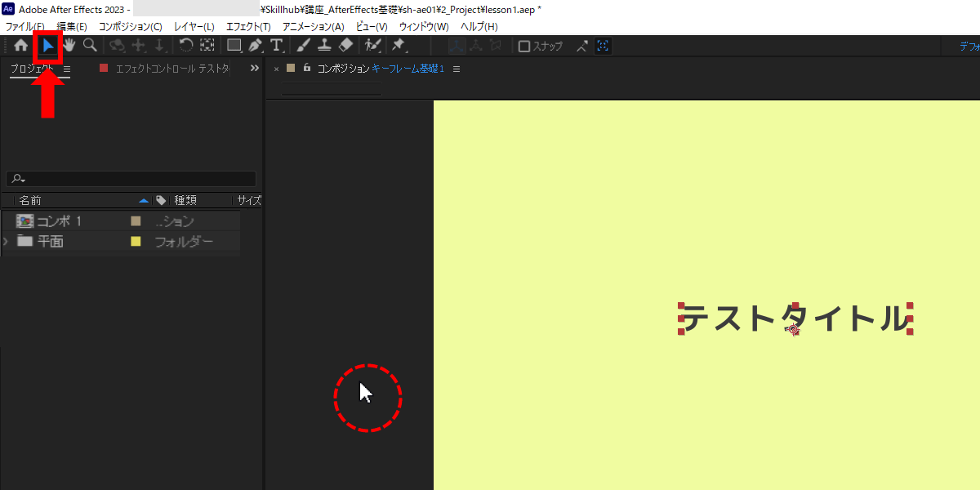Switch to Local Axis mode
980x490 pixels.
[x=457, y=46]
